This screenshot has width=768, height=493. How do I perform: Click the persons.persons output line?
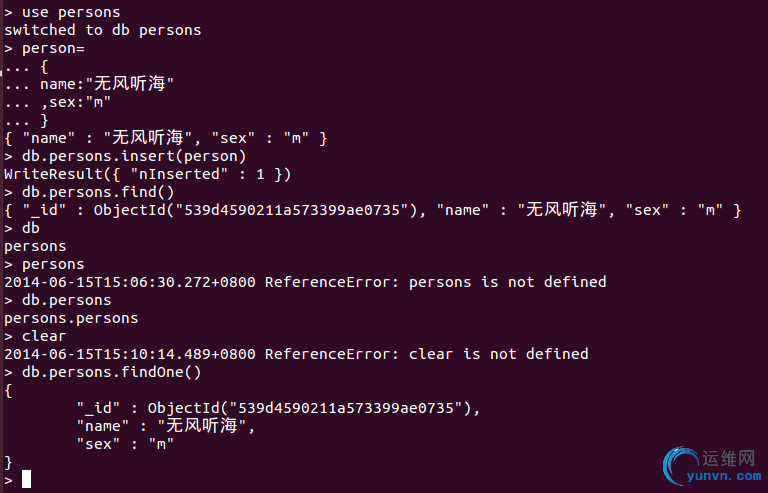point(71,319)
